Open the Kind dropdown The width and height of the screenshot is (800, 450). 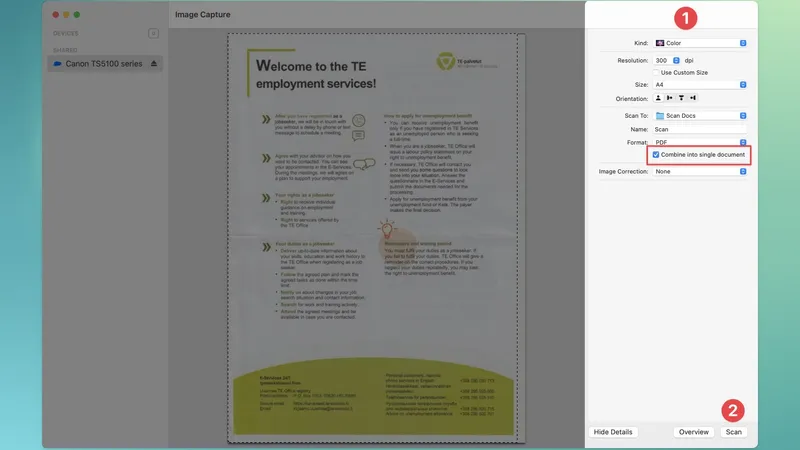tap(701, 43)
